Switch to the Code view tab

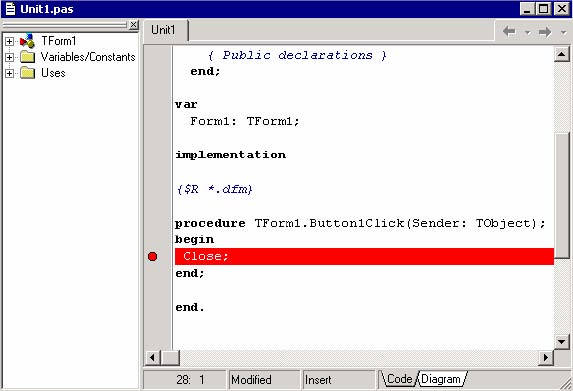click(x=399, y=379)
